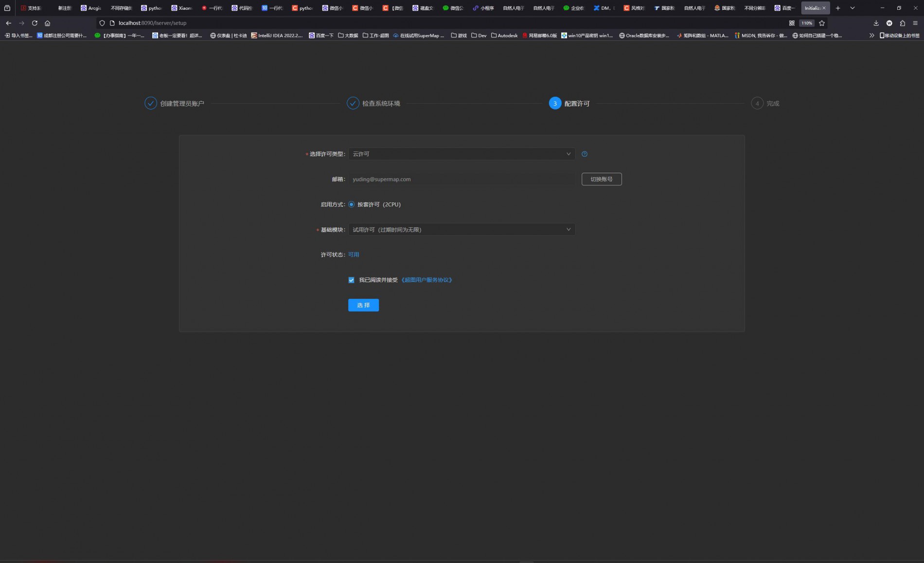
Task: Switch to the Xiaomi browser tab
Action: (x=181, y=8)
